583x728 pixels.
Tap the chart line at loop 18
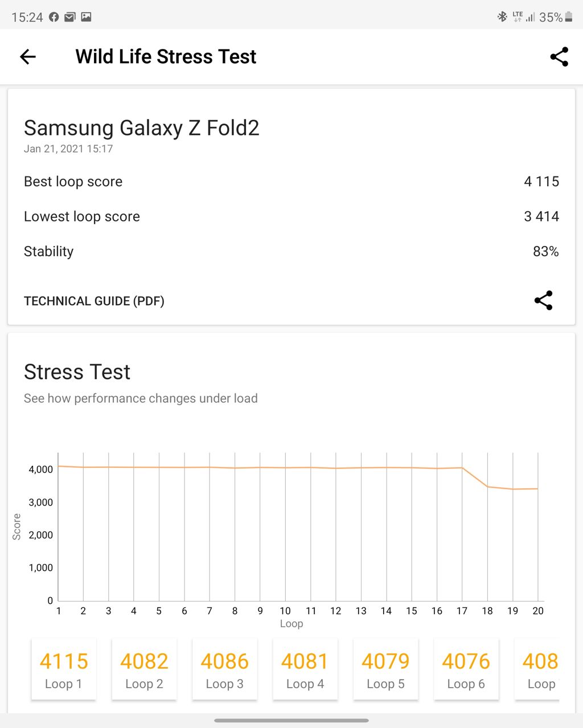click(487, 487)
